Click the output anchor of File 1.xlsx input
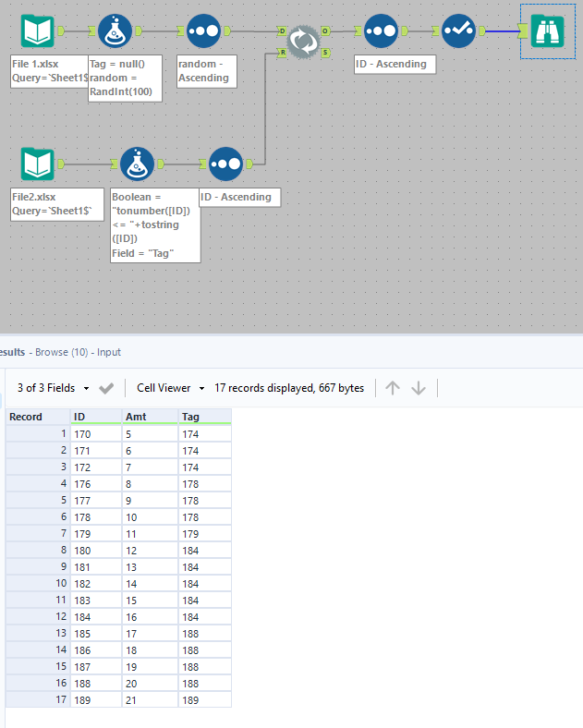Screen dimensions: 583x728 [x=61, y=31]
